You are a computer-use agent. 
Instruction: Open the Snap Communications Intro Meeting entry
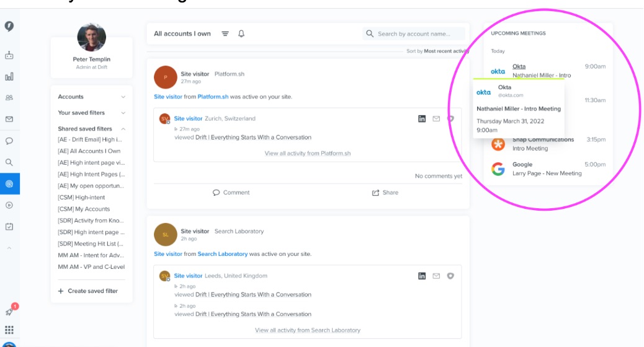point(548,144)
